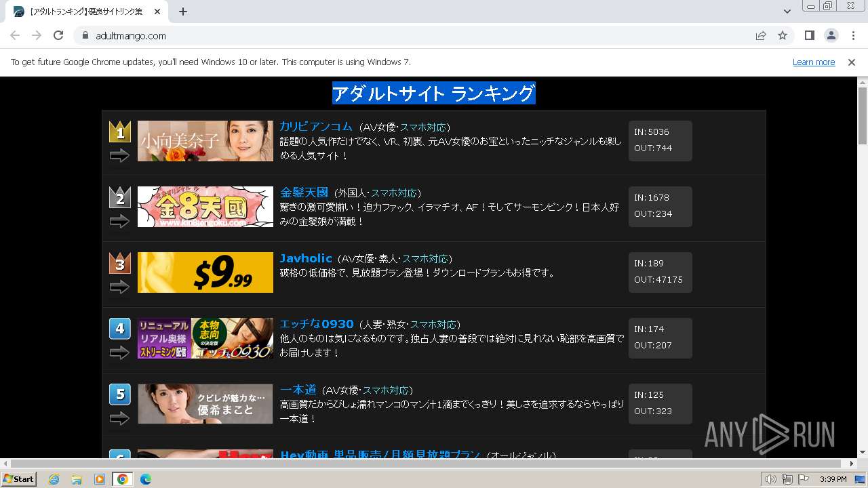Bookmark this tab with the star icon
Viewport: 868px width, 488px height.
click(x=783, y=35)
